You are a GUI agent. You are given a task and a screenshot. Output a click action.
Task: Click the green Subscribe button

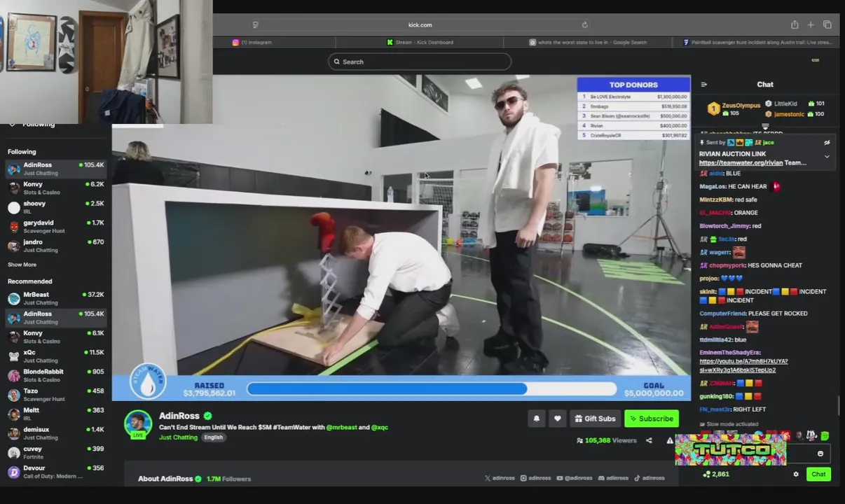652,419
